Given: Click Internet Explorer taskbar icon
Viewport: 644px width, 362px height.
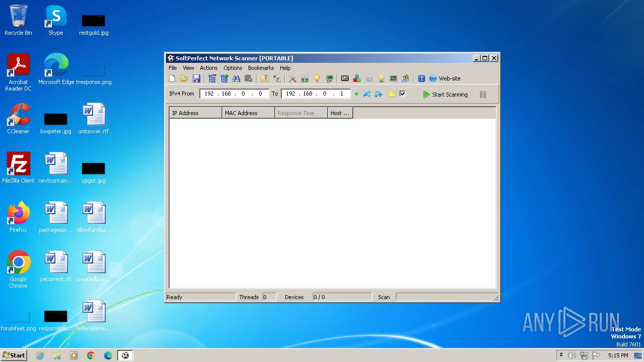Looking at the screenshot, I should coord(40,355).
